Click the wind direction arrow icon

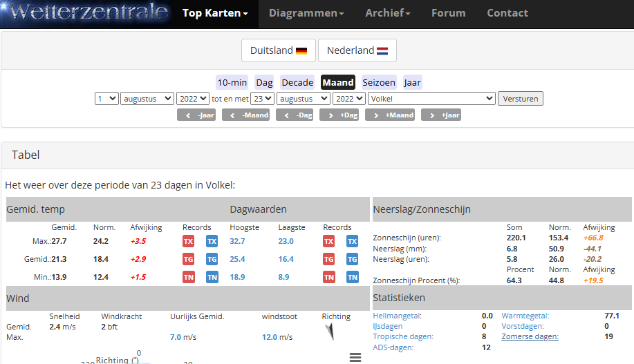(329, 332)
